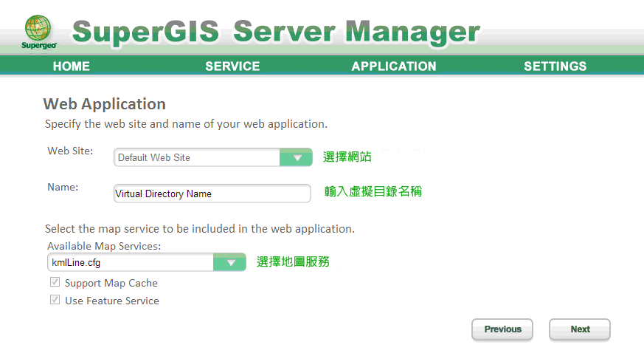The height and width of the screenshot is (356, 644).
Task: Toggle the Support Map Cache checkbox
Action: [x=55, y=282]
